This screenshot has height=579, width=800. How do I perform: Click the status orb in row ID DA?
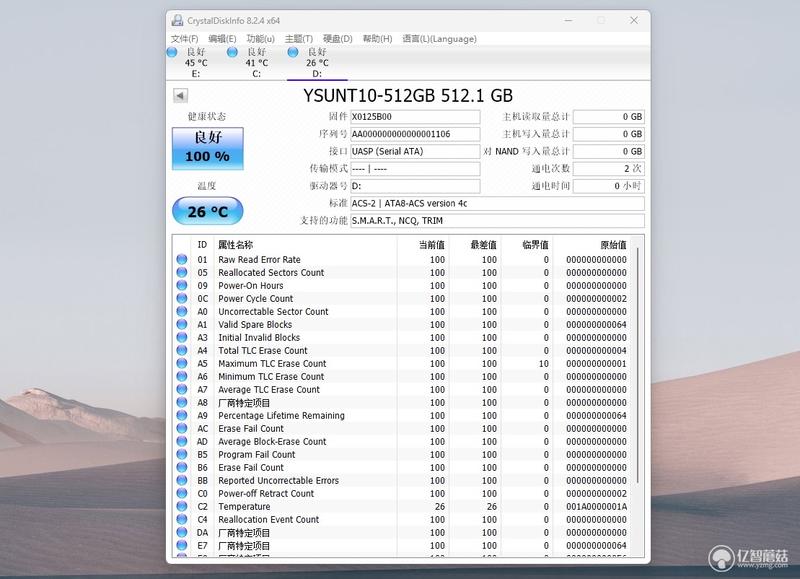tap(182, 533)
